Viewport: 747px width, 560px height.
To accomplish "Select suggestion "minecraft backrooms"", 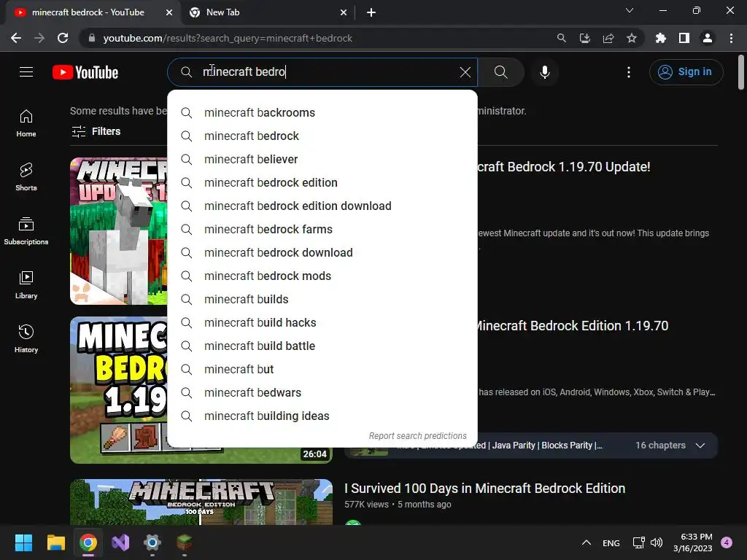I will 322,113.
